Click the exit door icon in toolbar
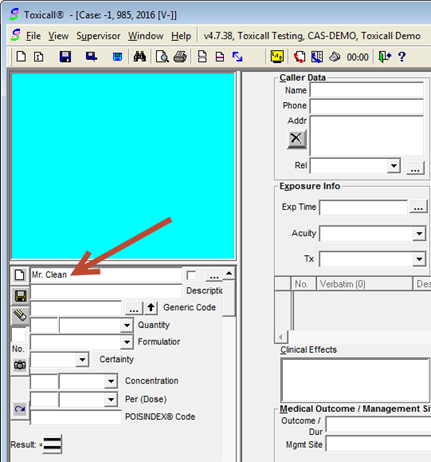The height and width of the screenshot is (462, 431). click(x=384, y=57)
